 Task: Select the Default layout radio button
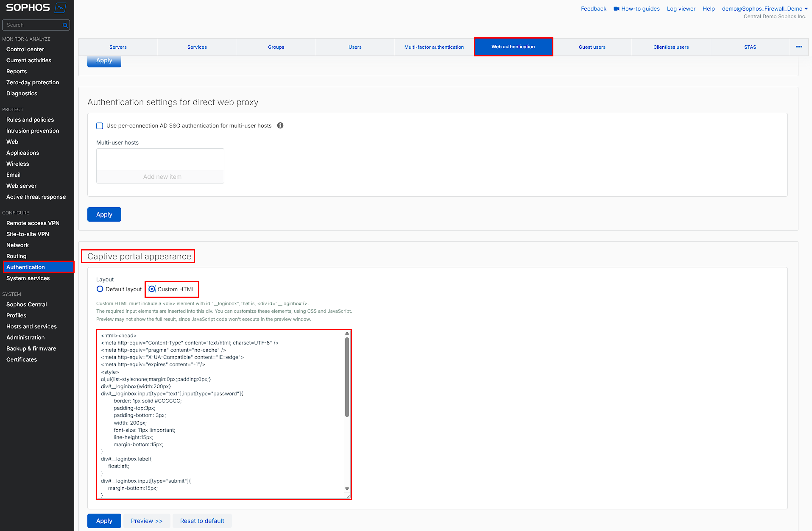coord(100,289)
